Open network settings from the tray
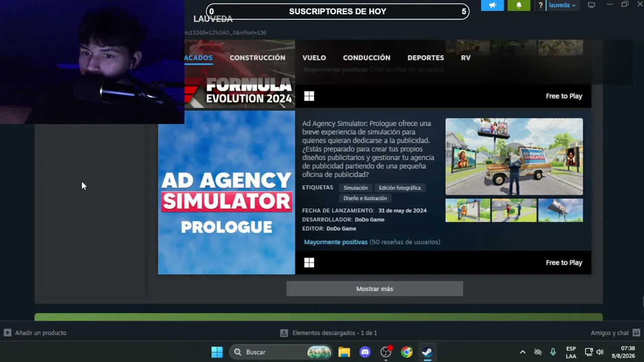 [589, 352]
